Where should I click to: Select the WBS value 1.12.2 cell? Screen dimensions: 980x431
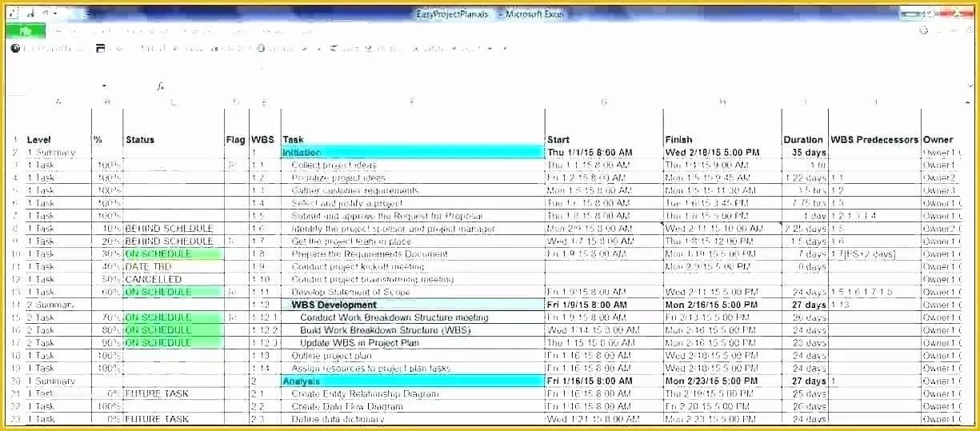coord(264,330)
